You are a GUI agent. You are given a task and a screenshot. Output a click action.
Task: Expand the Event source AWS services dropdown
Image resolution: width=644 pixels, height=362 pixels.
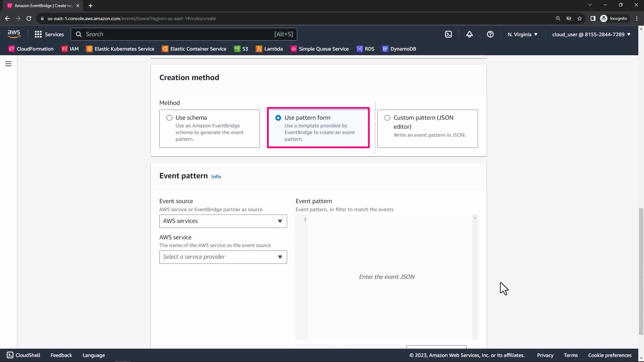(223, 221)
